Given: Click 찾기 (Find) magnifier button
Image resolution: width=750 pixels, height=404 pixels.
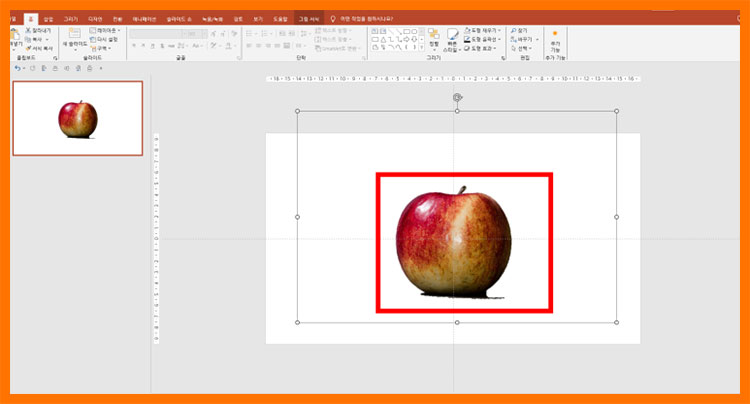Looking at the screenshot, I should pyautogui.click(x=519, y=31).
